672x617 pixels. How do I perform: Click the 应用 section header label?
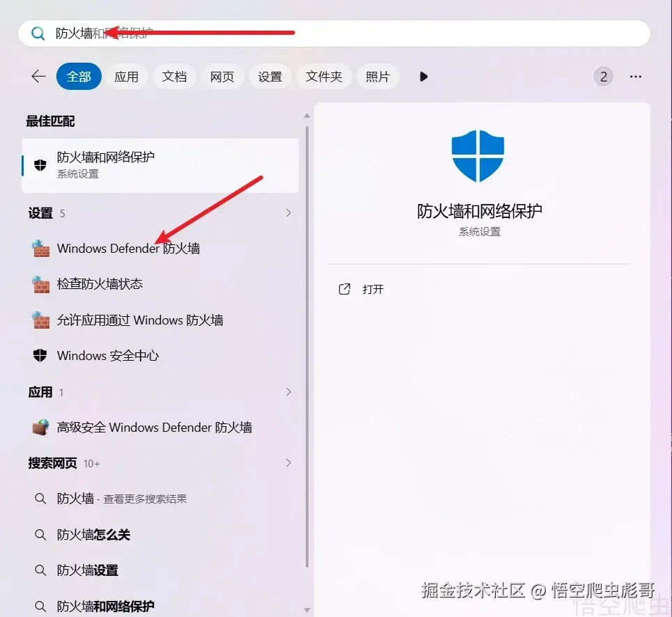[x=40, y=392]
